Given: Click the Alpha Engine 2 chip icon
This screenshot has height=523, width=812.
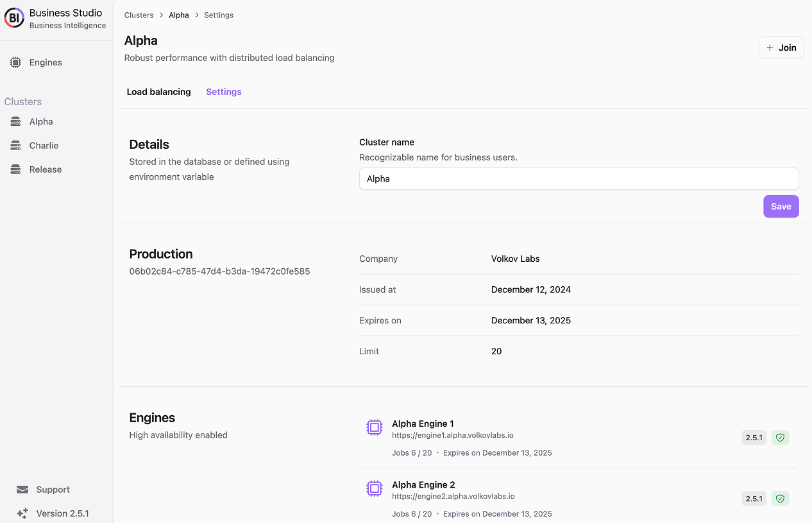Looking at the screenshot, I should click(x=375, y=488).
